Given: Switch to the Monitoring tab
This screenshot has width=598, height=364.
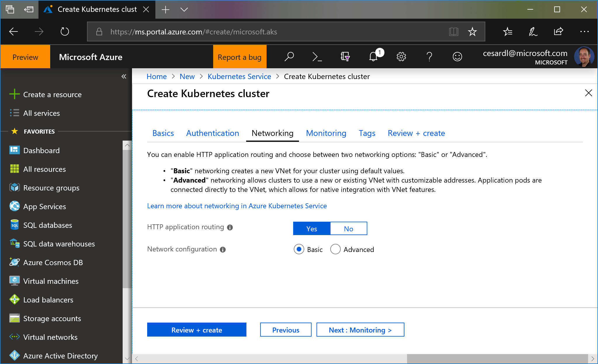Looking at the screenshot, I should click(326, 133).
